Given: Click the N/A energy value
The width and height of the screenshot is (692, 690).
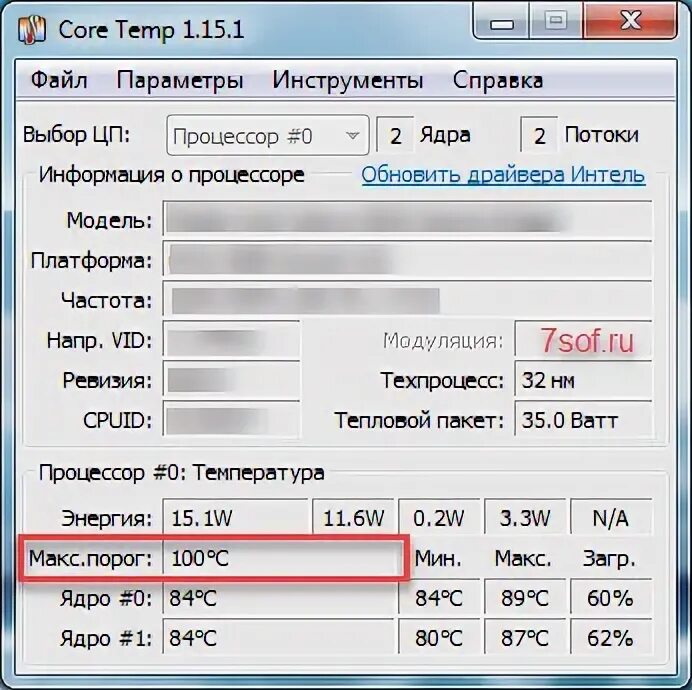Looking at the screenshot, I should point(611,517).
